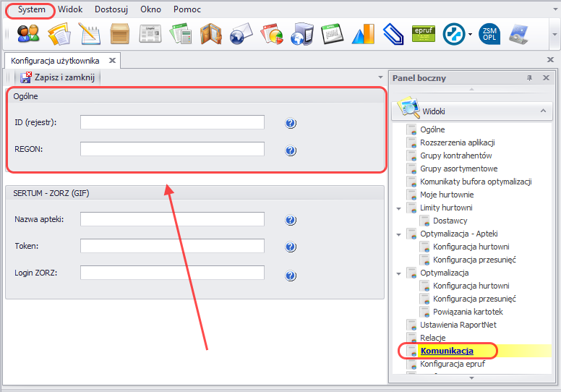This screenshot has height=392, width=561.
Task: Open the notepad with pencil toolbar icon
Action: [x=90, y=34]
